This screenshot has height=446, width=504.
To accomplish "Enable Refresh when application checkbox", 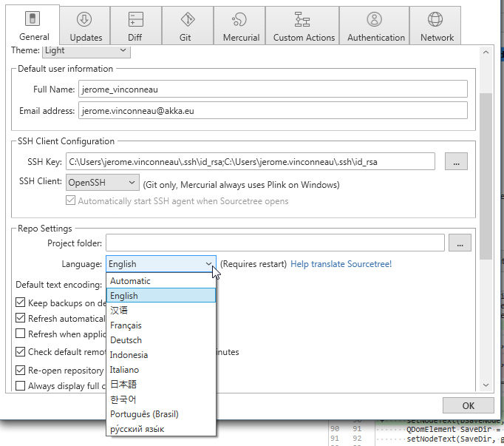I will tap(20, 334).
